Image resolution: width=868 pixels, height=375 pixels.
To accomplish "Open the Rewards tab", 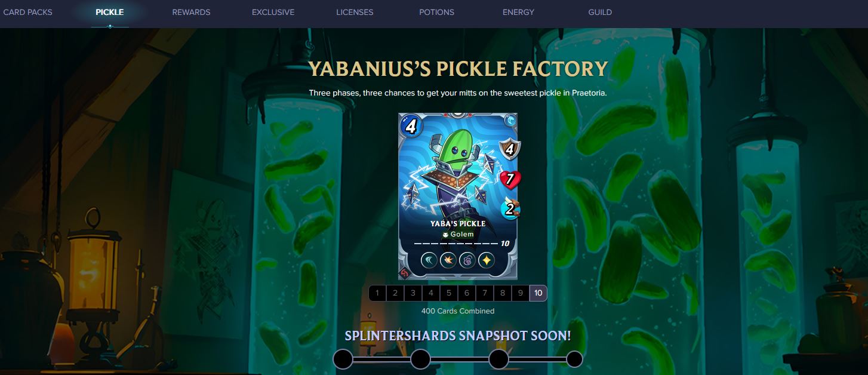I will point(191,12).
